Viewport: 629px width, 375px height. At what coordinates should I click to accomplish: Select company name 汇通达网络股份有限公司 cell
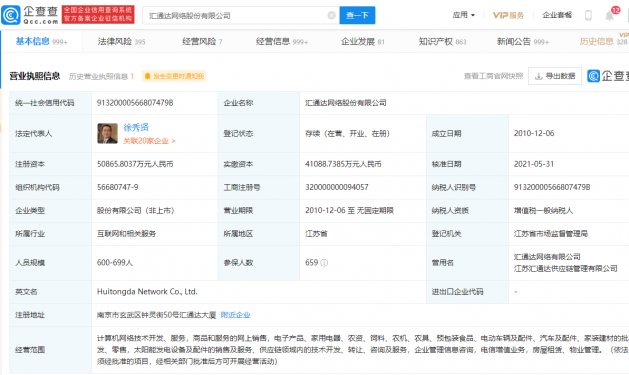[346, 103]
